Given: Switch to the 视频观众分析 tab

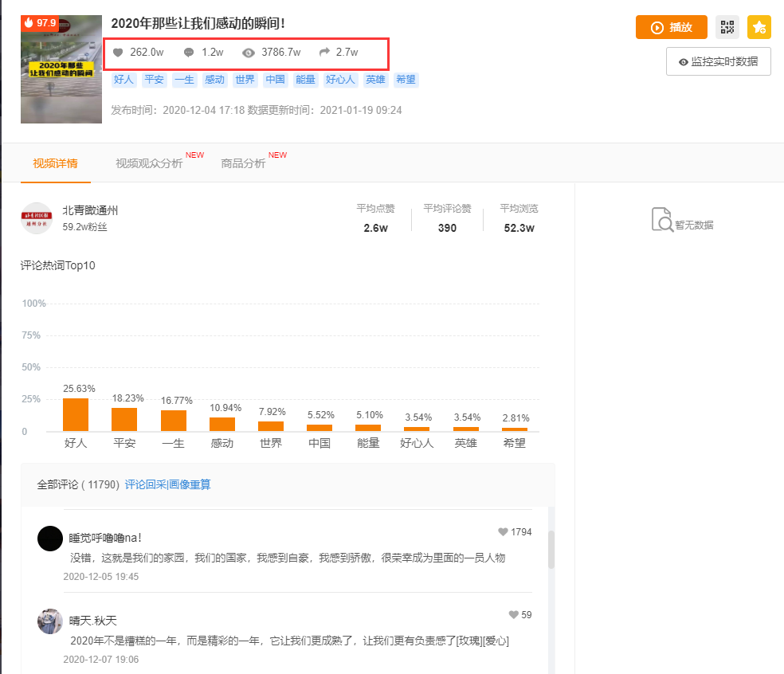Looking at the screenshot, I should click(149, 163).
